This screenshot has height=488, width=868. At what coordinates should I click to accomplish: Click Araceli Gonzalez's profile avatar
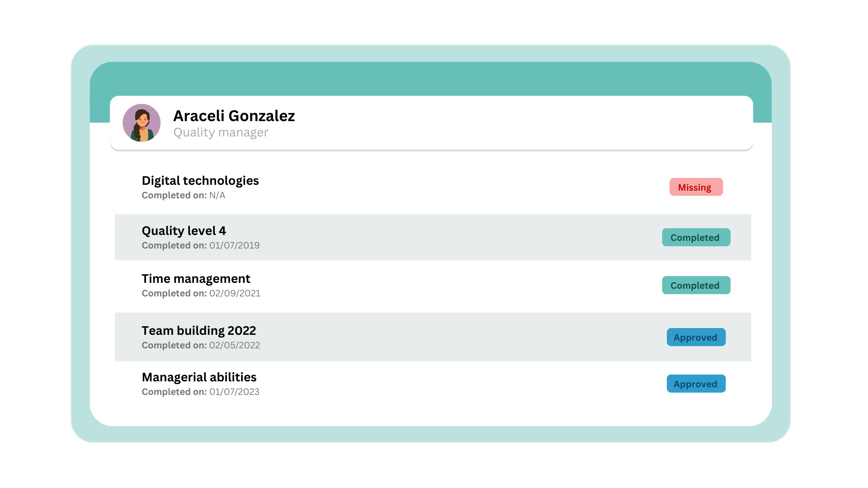[x=142, y=123]
